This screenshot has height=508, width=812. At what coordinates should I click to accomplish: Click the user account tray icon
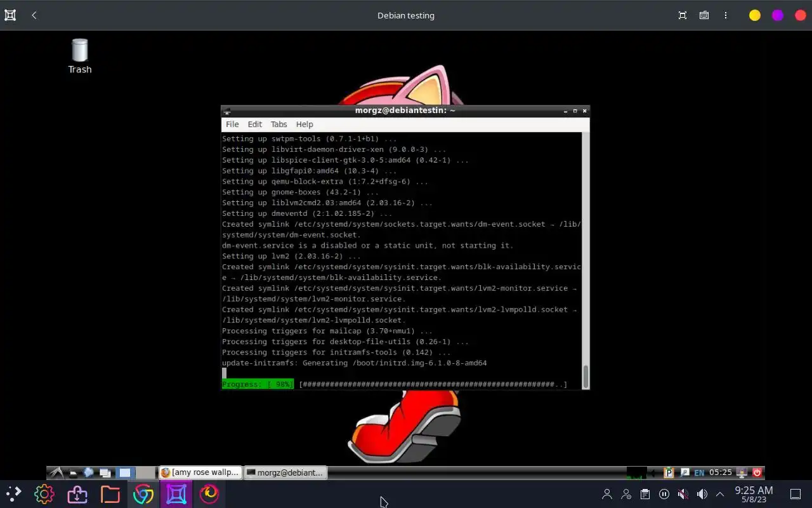coord(607,494)
